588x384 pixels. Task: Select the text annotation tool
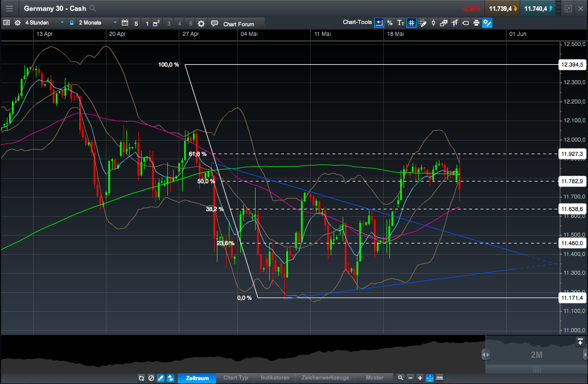pyautogui.click(x=401, y=23)
